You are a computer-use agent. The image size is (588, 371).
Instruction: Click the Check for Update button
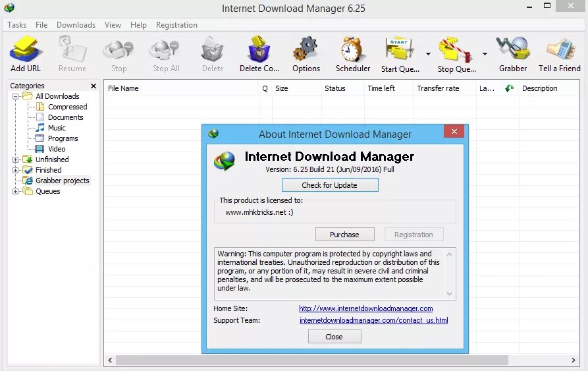pyautogui.click(x=330, y=185)
